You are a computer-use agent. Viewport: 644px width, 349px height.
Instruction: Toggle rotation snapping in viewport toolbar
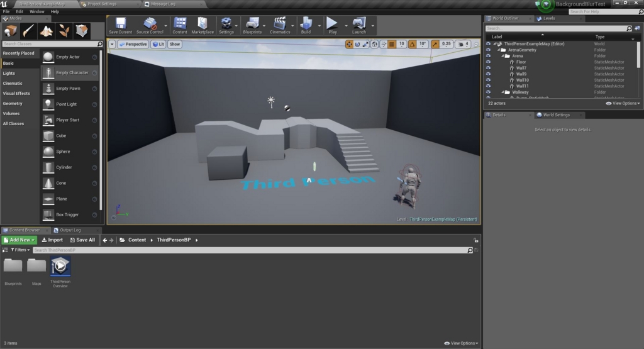[x=412, y=44]
